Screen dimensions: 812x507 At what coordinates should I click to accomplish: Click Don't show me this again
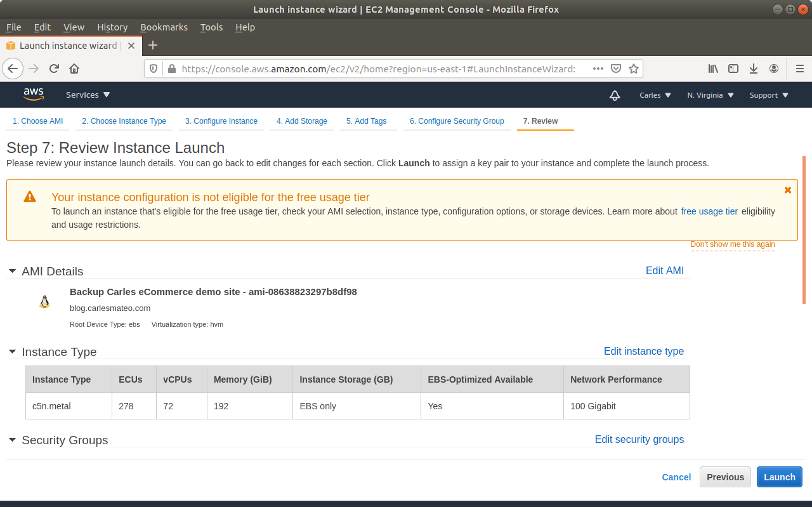coord(733,244)
